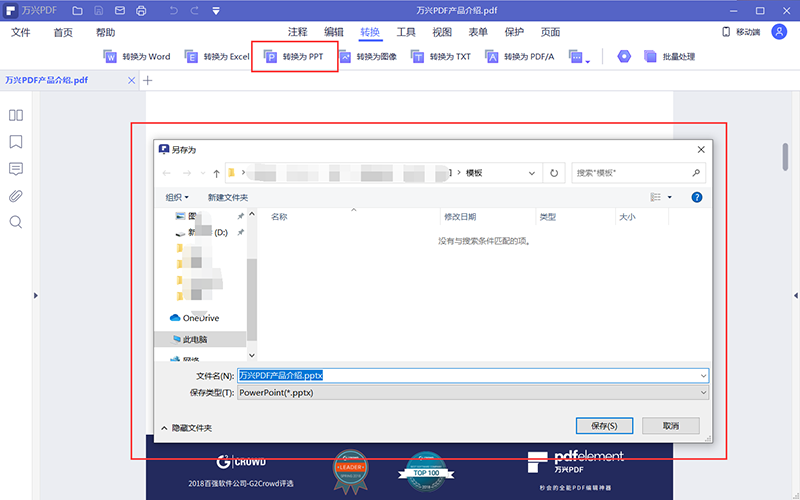
Task: Open page thumbnails panel in left sidebar
Action: [16, 115]
